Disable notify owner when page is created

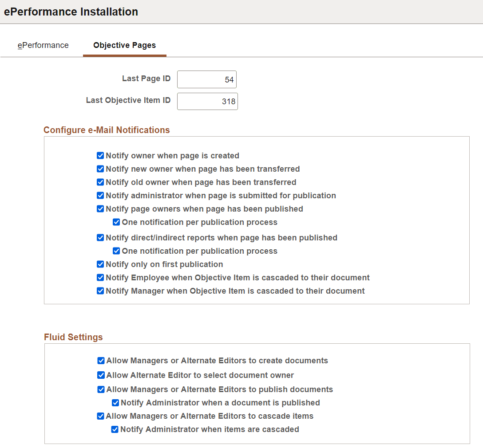100,155
